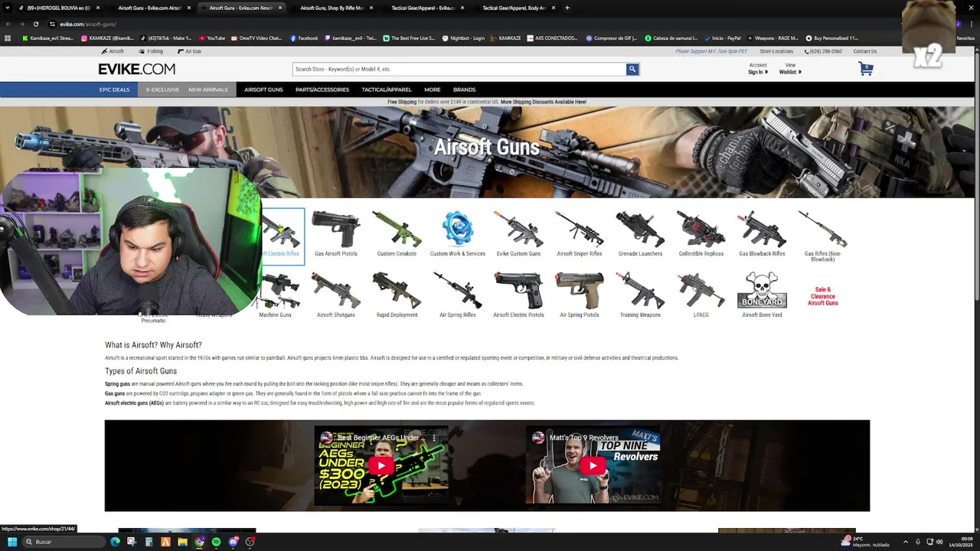Switch to Airsoft store section
The height and width of the screenshot is (551, 980).
pos(113,51)
